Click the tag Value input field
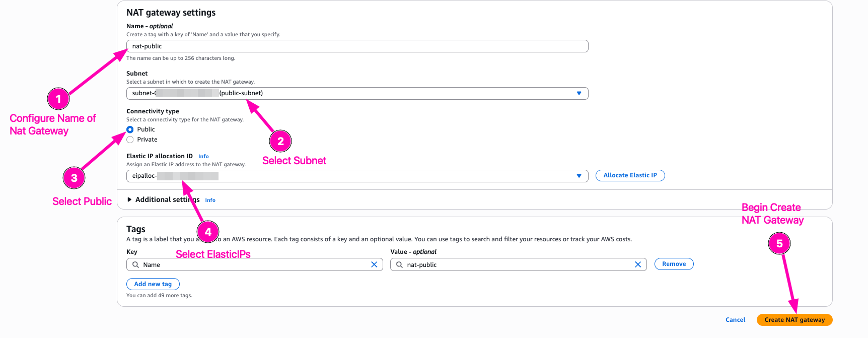This screenshot has width=868, height=338. click(x=518, y=264)
